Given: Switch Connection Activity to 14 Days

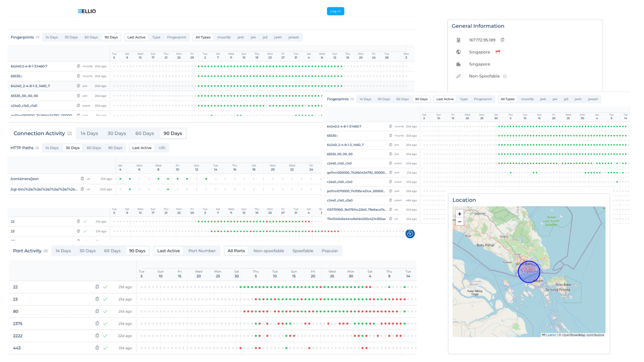Looking at the screenshot, I should [x=89, y=134].
